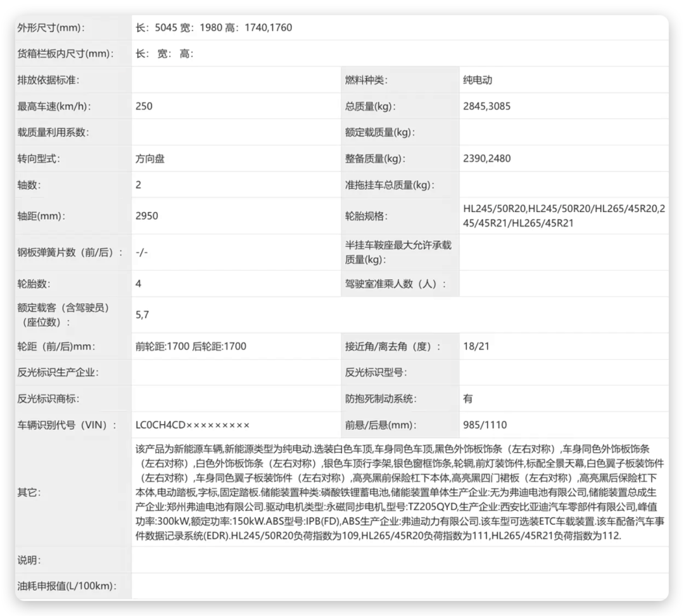
Task: Click the 转向型式 label
Action: 39,159
